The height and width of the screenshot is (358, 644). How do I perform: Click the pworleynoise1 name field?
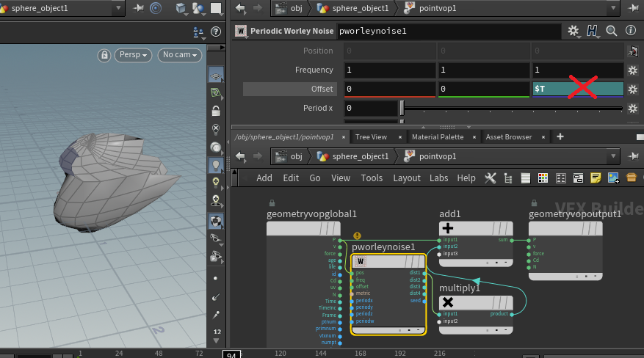pos(449,31)
